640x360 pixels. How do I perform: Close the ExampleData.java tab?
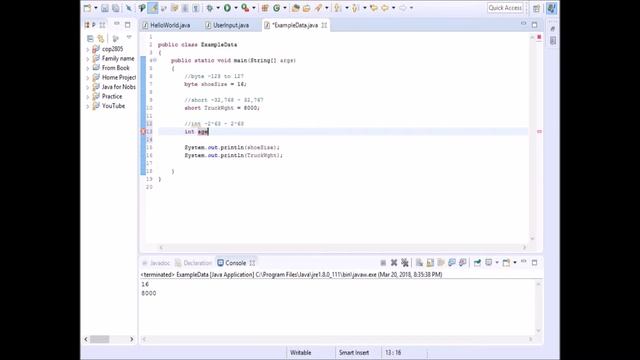point(324,25)
